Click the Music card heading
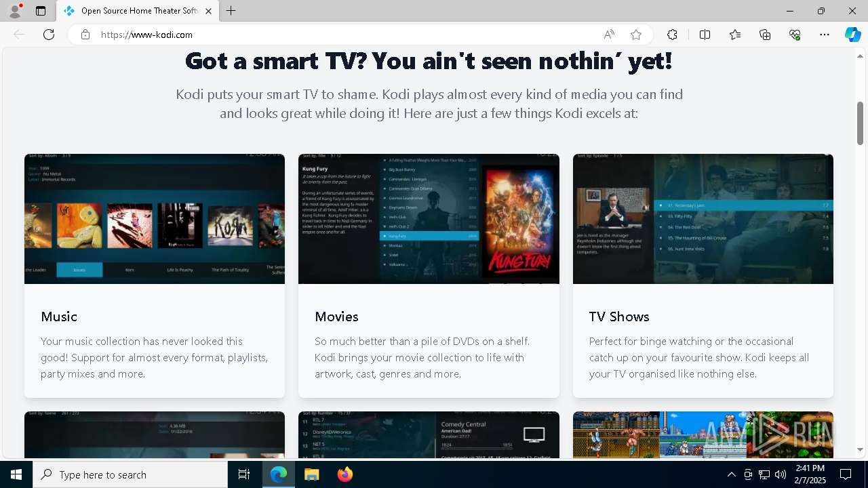The height and width of the screenshot is (488, 868). click(59, 317)
